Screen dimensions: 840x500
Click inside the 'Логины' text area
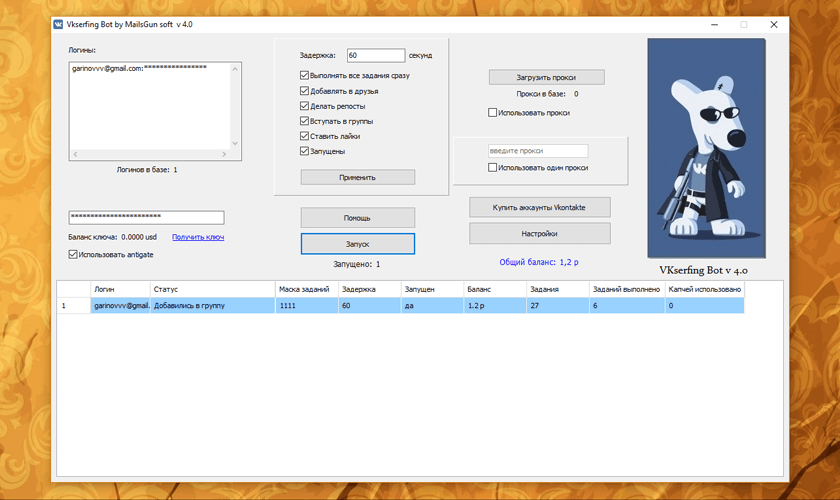(150, 107)
